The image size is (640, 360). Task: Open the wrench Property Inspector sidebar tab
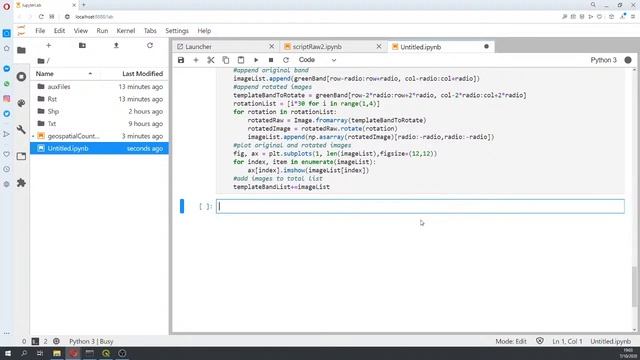(21, 130)
